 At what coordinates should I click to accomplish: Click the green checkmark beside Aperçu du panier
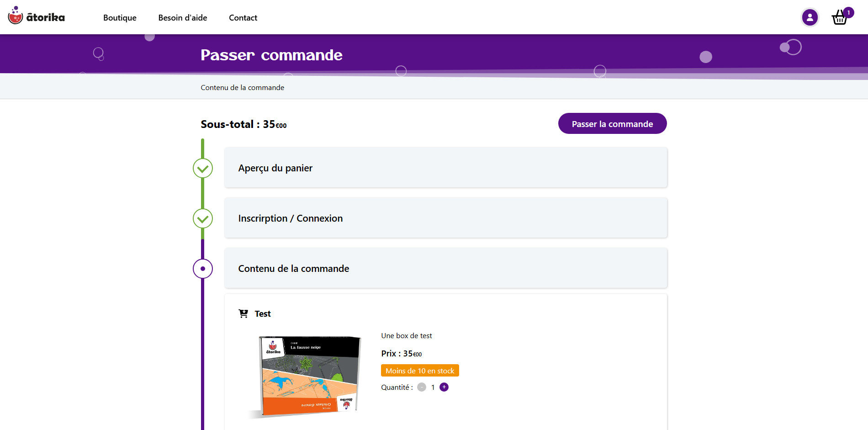tap(203, 169)
